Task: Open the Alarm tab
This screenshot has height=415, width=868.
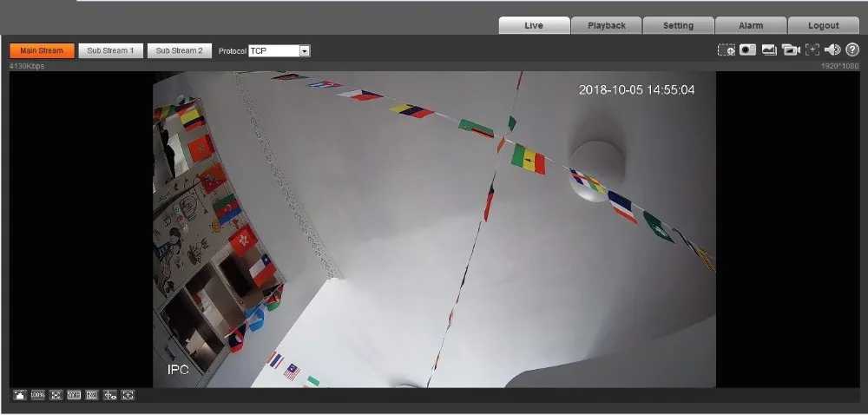Action: coord(751,25)
